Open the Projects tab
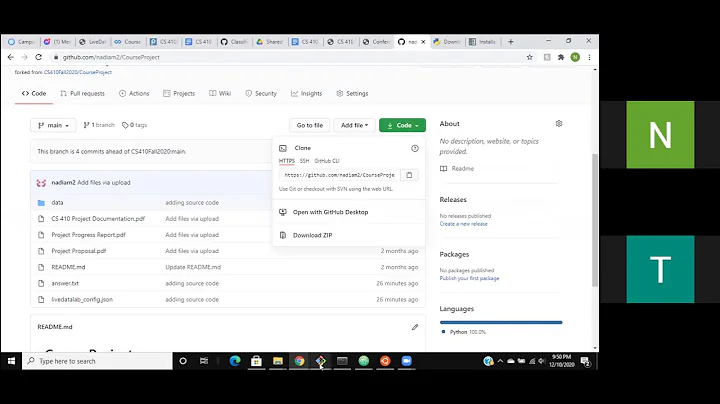The height and width of the screenshot is (404, 720). point(179,94)
